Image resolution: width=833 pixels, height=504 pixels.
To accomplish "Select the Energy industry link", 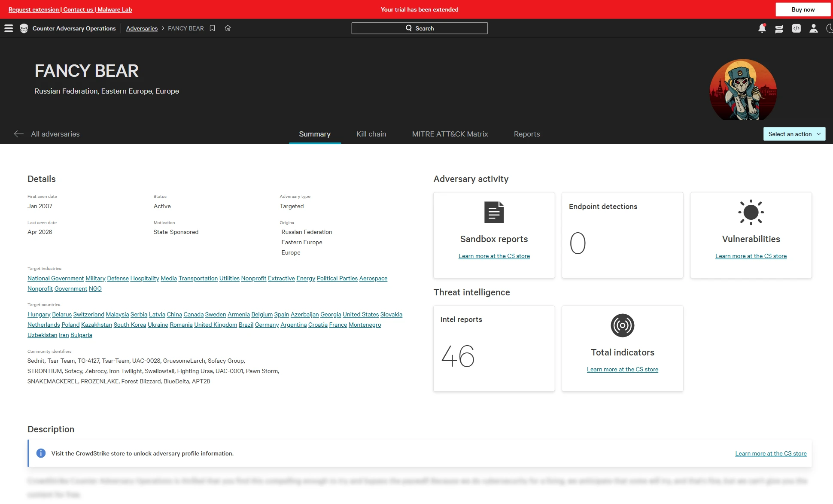I will [x=306, y=278].
